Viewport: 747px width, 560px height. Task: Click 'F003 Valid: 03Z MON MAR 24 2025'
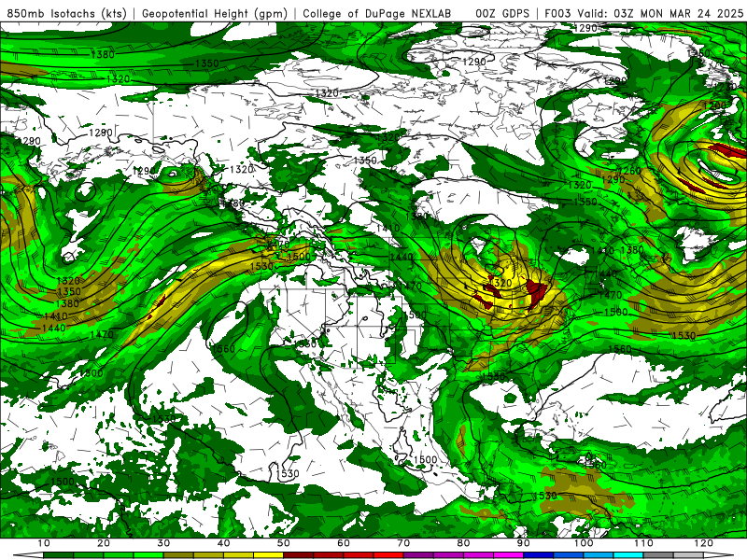643,13
